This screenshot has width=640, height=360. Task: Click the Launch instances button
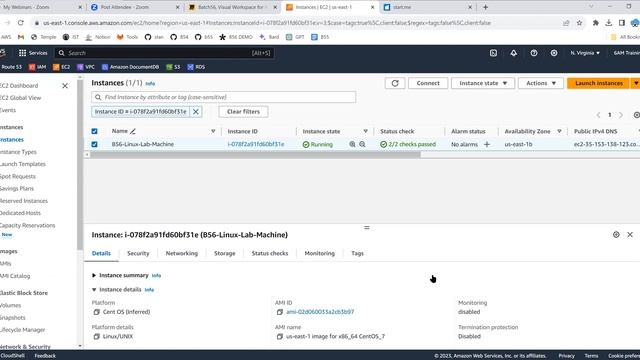pos(599,83)
